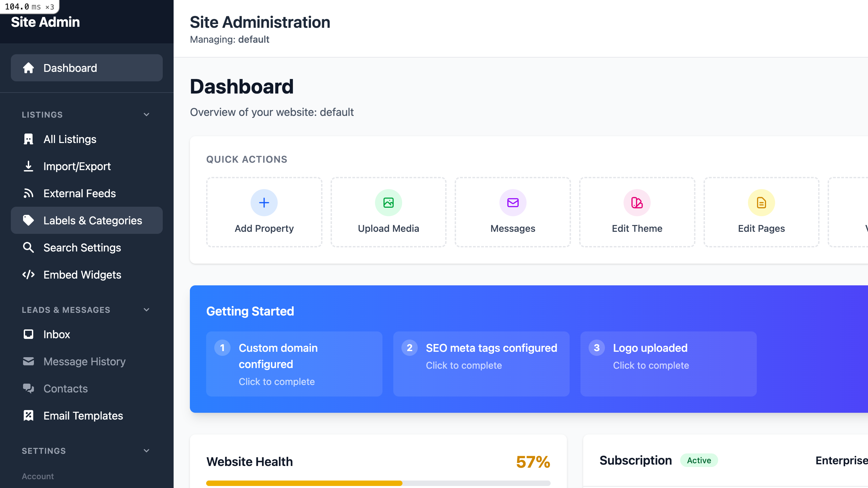Click the Labels & Categories tag icon
The image size is (868, 488).
coord(28,220)
